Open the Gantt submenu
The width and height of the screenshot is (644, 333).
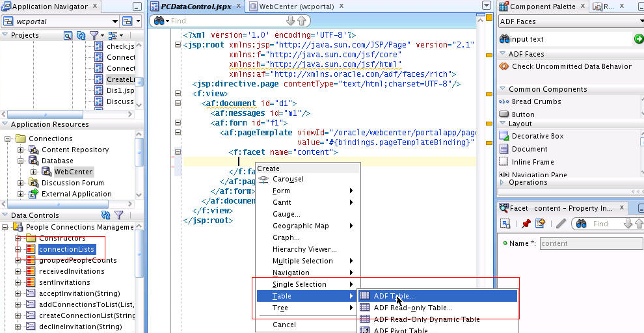tap(308, 202)
